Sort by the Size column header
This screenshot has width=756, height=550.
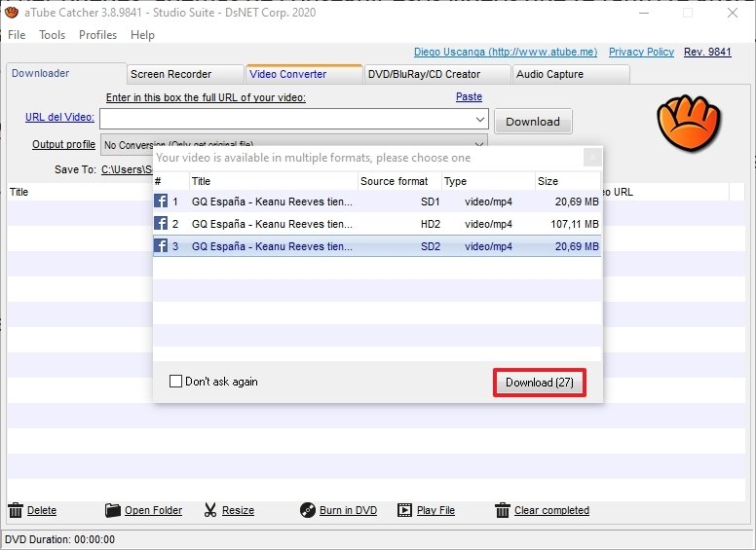568,181
